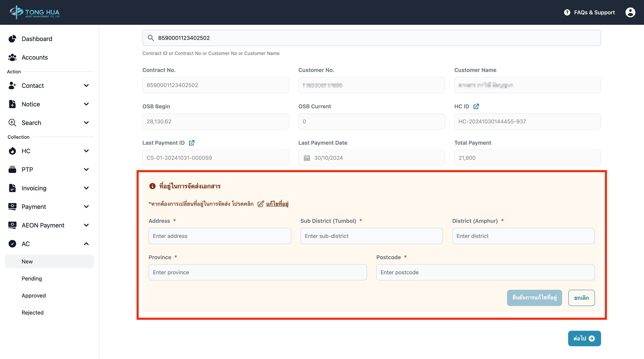Click the Tong Hua logo
The height and width of the screenshot is (359, 644).
click(x=34, y=12)
